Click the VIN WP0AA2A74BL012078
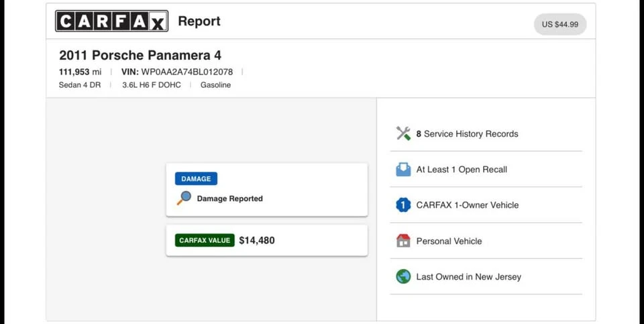The width and height of the screenshot is (644, 324). pyautogui.click(x=177, y=72)
